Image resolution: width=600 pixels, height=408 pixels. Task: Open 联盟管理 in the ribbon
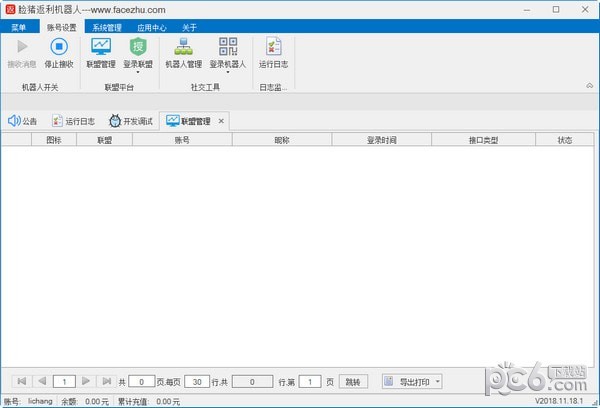(x=101, y=47)
